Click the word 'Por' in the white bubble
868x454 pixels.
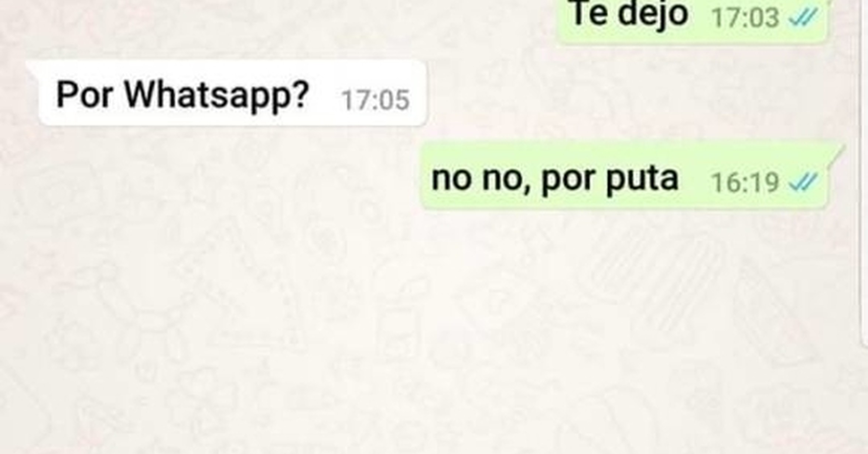coord(85,95)
